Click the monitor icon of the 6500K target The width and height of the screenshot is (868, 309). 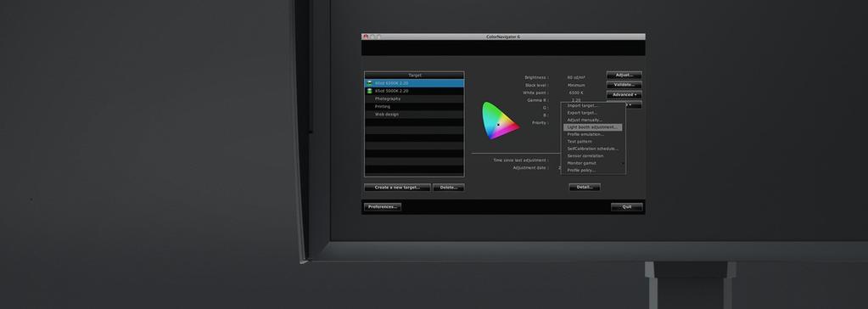point(369,83)
